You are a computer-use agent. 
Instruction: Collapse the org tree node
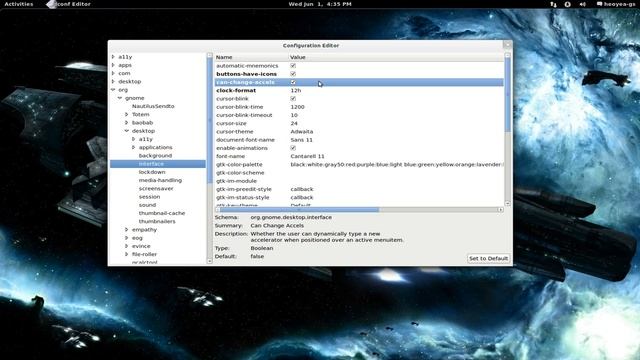click(113, 89)
